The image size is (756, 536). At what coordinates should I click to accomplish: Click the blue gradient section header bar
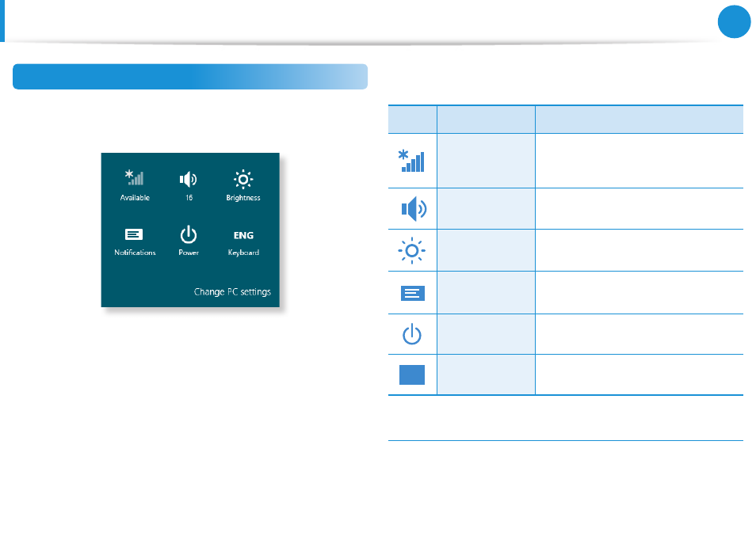(190, 77)
